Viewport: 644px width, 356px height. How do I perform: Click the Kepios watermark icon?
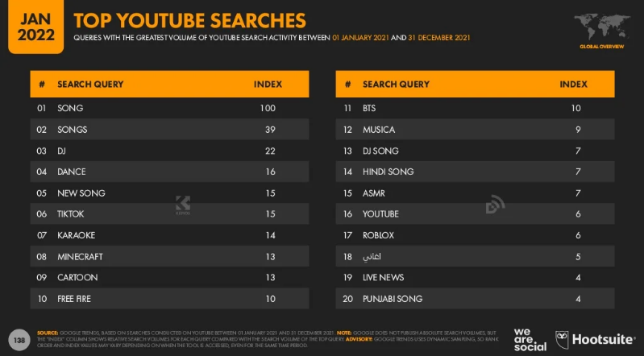pos(183,205)
